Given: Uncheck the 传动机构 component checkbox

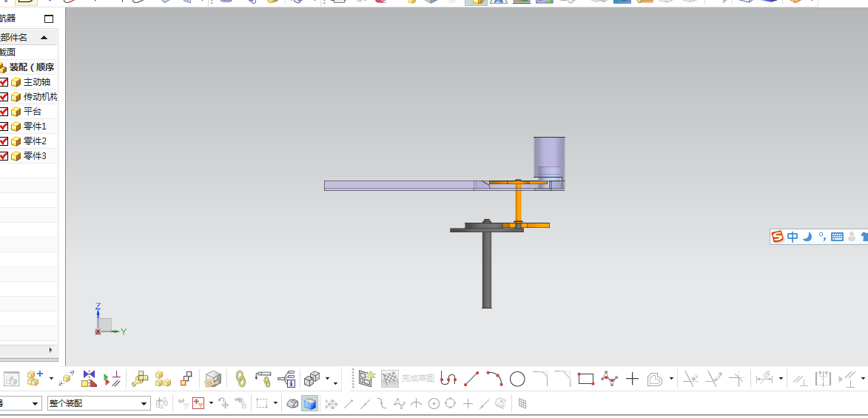Looking at the screenshot, I should tap(4, 97).
